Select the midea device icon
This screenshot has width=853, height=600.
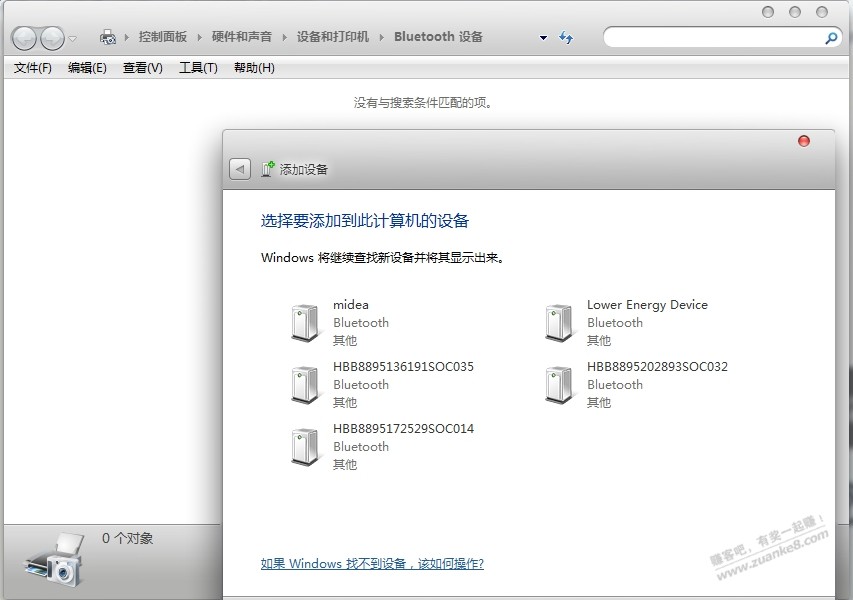coord(305,323)
